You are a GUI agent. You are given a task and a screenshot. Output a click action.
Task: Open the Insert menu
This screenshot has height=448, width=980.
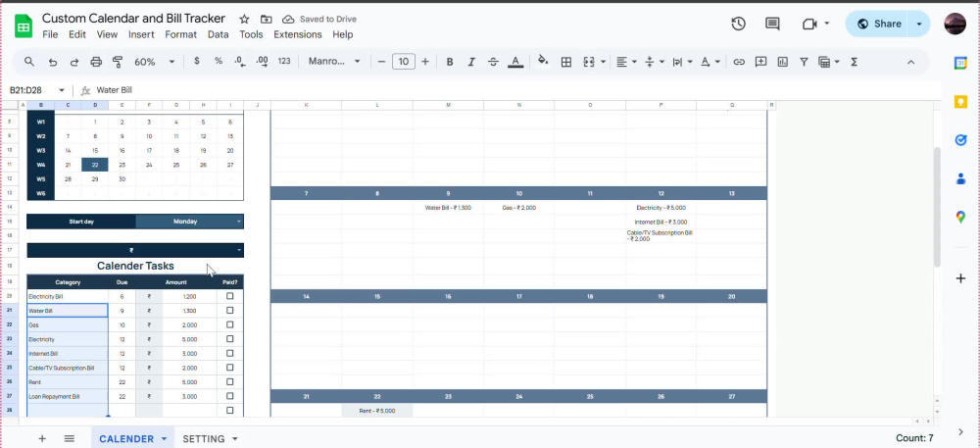[x=141, y=35]
